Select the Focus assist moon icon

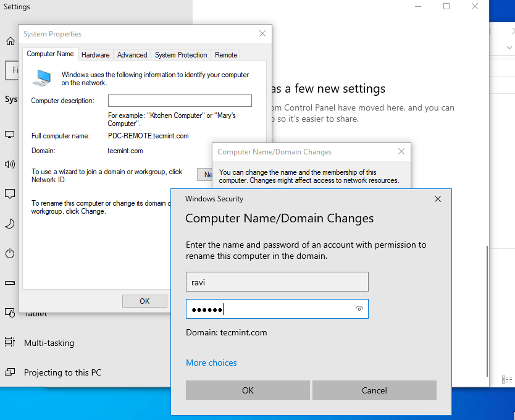tap(10, 224)
